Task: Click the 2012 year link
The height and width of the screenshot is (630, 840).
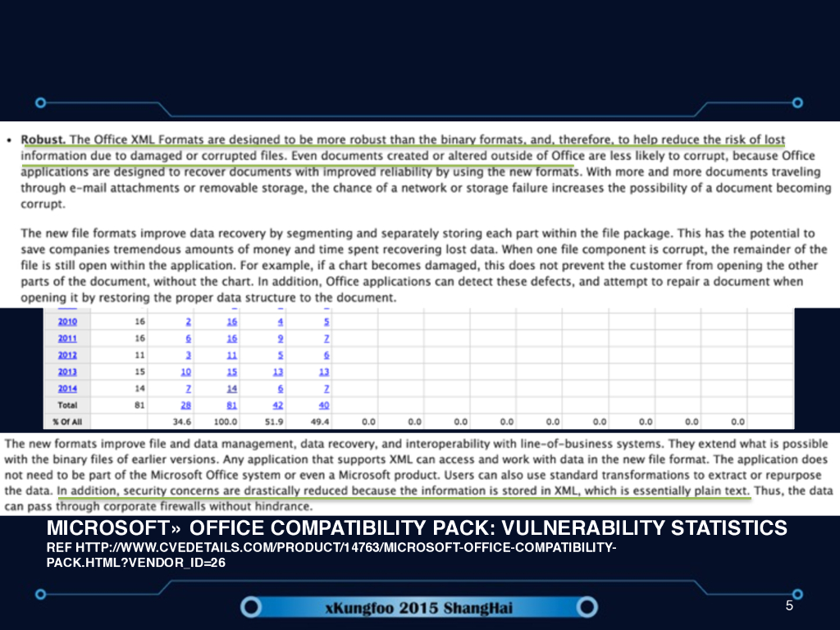Action: pyautogui.click(x=67, y=354)
